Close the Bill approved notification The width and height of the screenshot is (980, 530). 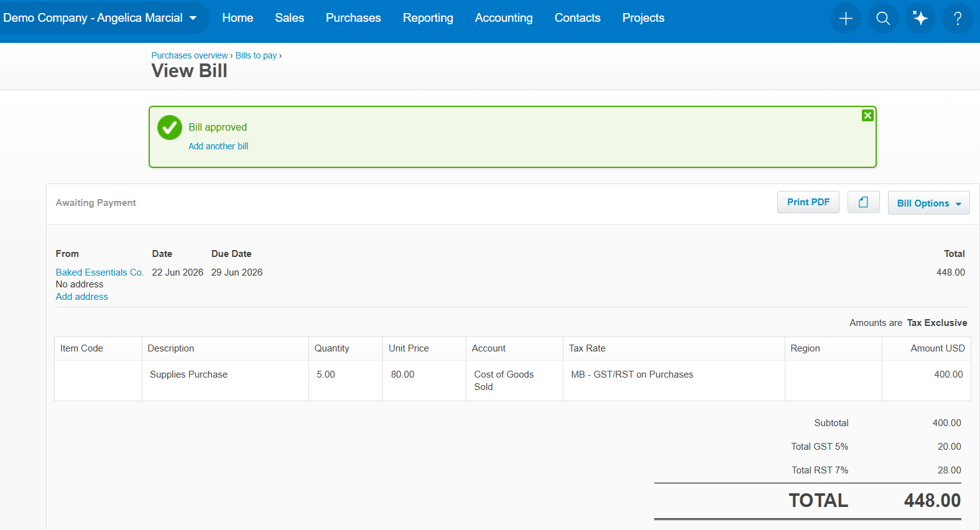(867, 115)
